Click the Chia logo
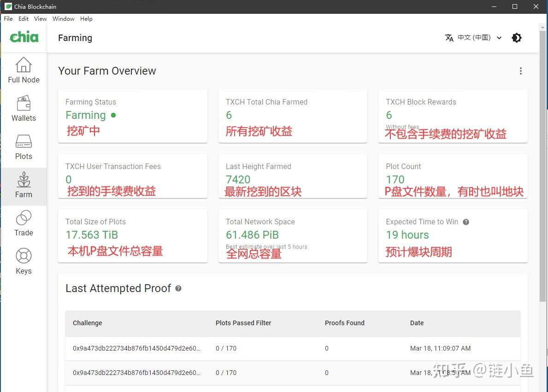This screenshot has height=392, width=548. point(24,37)
